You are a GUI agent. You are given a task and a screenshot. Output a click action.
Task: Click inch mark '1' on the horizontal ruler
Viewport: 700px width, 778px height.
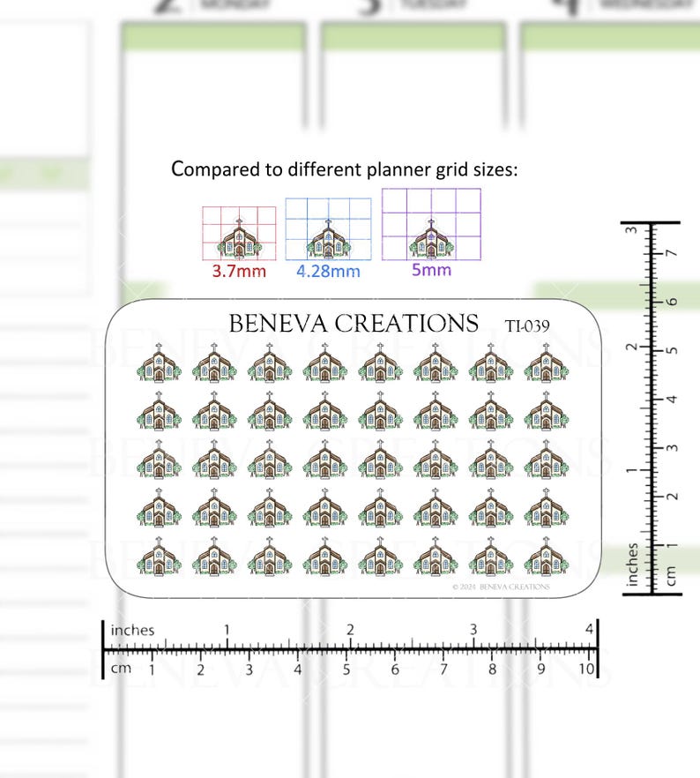coord(227,630)
